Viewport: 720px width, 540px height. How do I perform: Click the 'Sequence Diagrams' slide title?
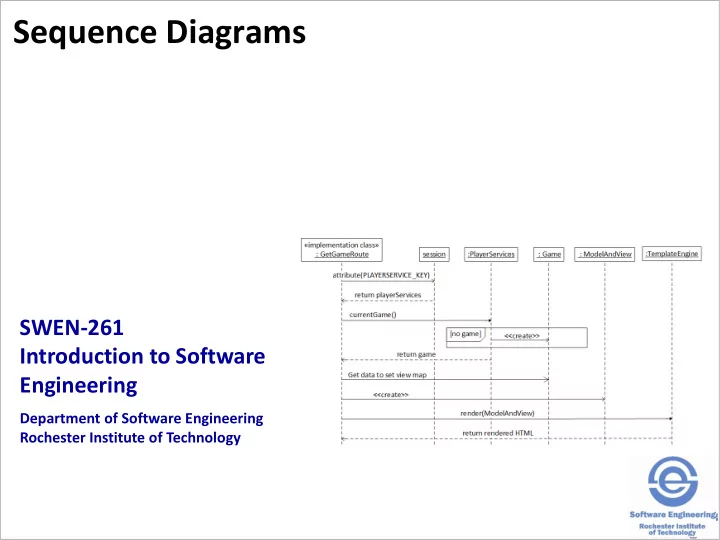pyautogui.click(x=159, y=33)
